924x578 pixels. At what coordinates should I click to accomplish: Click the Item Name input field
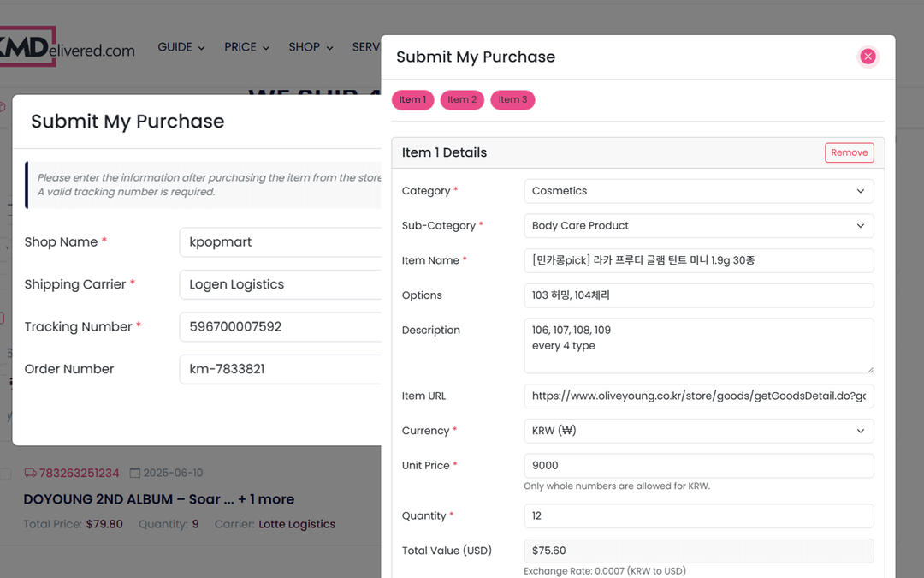tap(698, 260)
